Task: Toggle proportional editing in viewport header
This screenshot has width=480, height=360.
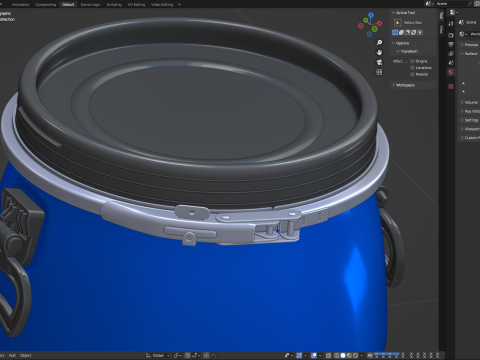Action: pyautogui.click(x=206, y=355)
